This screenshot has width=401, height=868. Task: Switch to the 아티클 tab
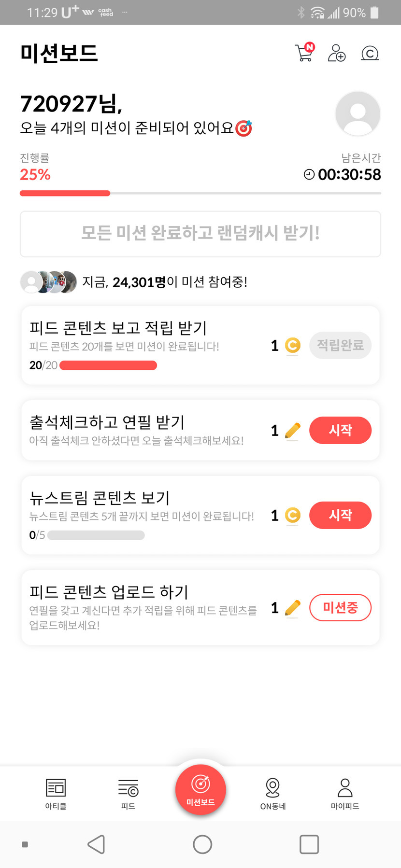56,793
